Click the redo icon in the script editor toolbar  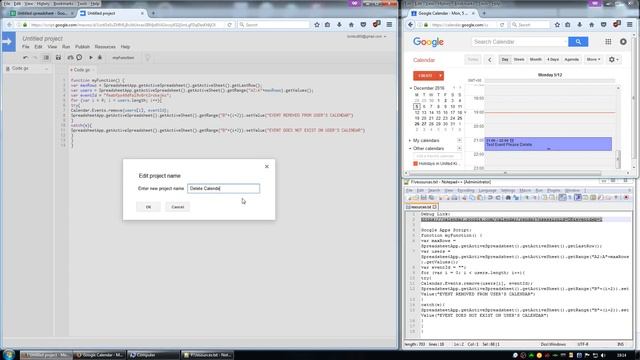36,58
